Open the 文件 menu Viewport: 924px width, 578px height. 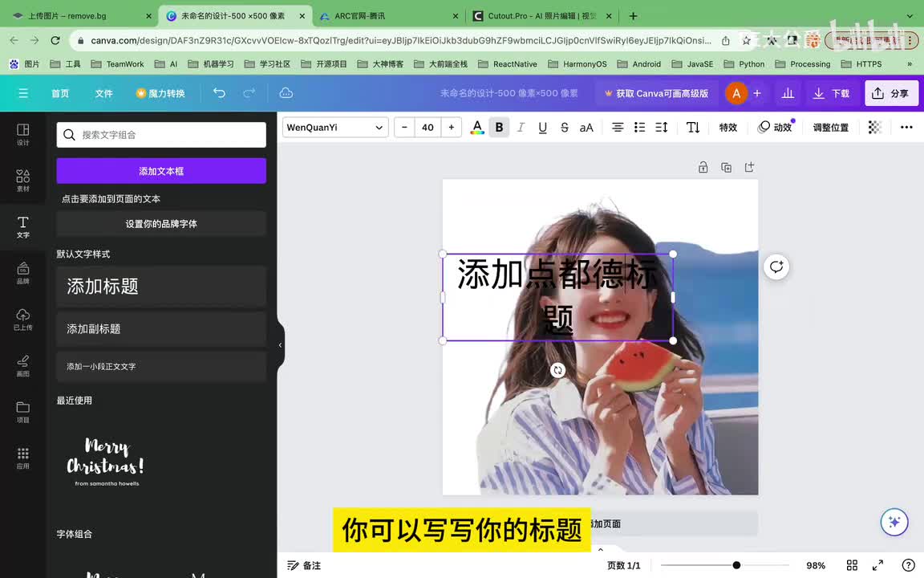point(104,93)
